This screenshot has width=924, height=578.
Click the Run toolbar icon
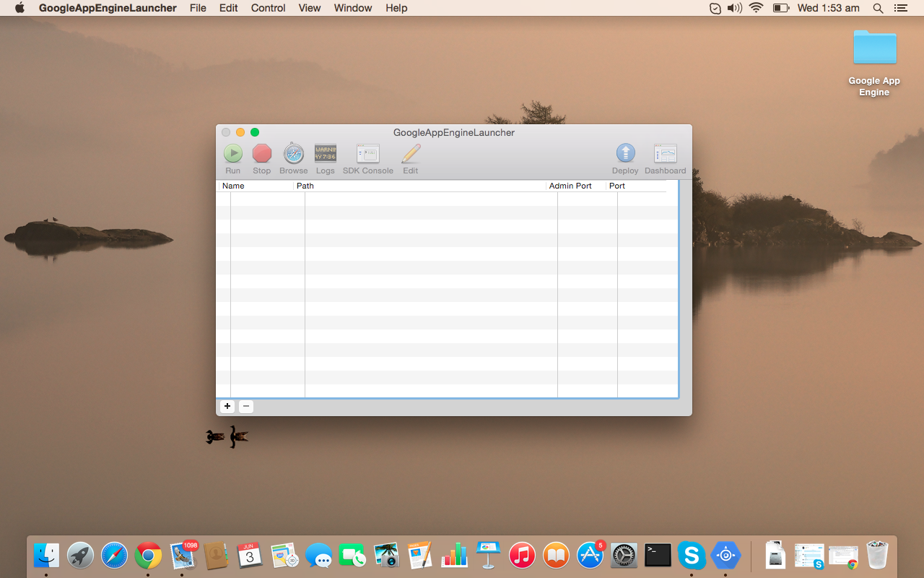coord(232,154)
